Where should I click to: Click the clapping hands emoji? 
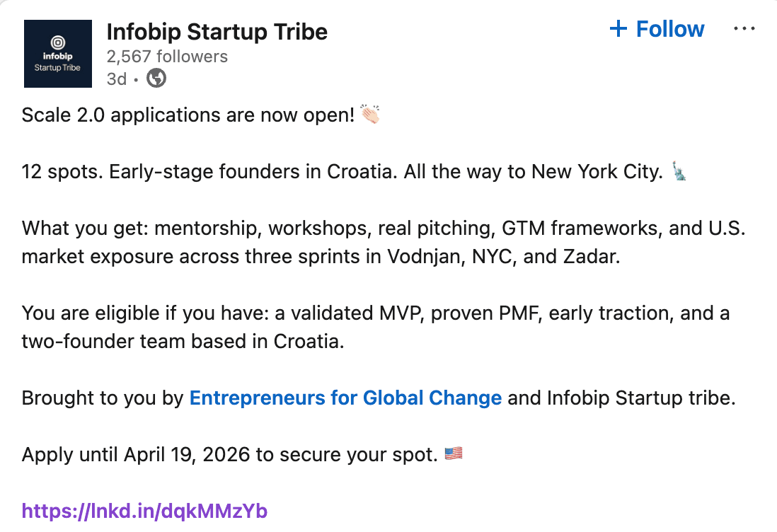click(372, 114)
